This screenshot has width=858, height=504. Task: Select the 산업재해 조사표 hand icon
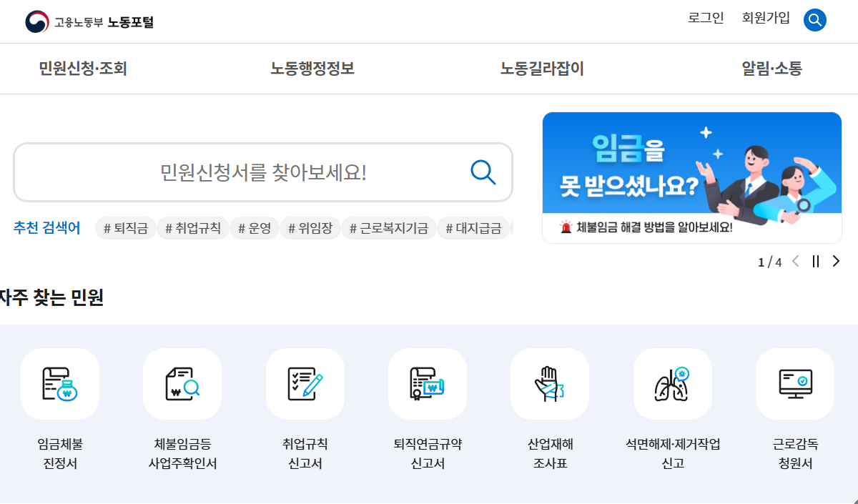549,384
